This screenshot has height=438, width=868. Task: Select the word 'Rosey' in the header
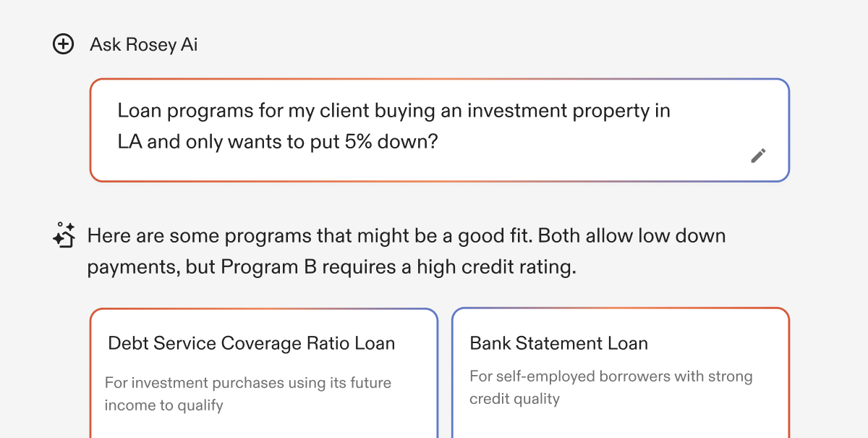(151, 44)
